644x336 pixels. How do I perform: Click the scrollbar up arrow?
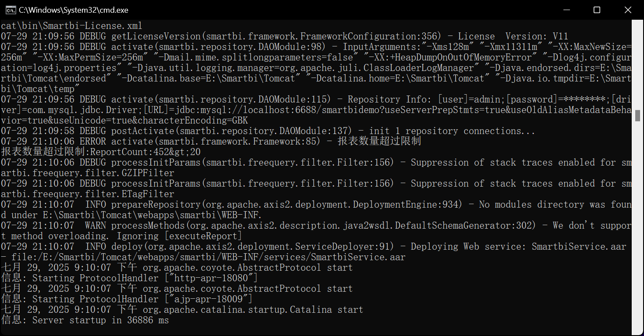pyautogui.click(x=638, y=24)
